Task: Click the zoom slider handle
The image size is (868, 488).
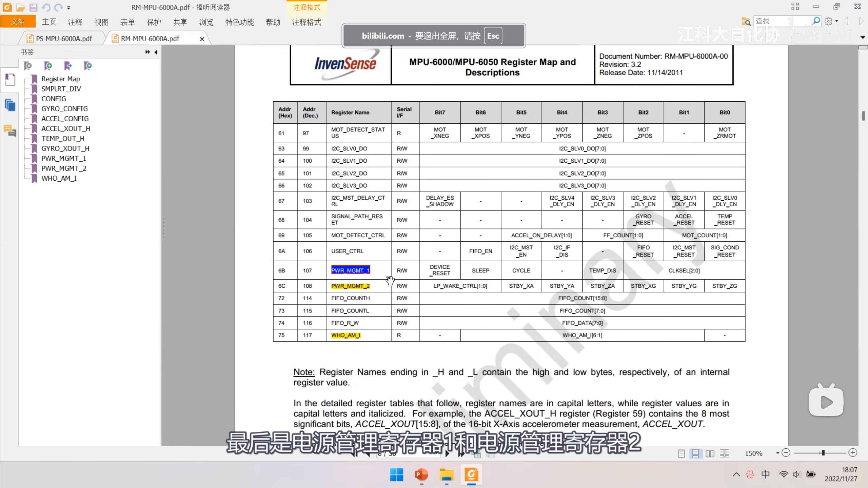Action: [x=823, y=453]
